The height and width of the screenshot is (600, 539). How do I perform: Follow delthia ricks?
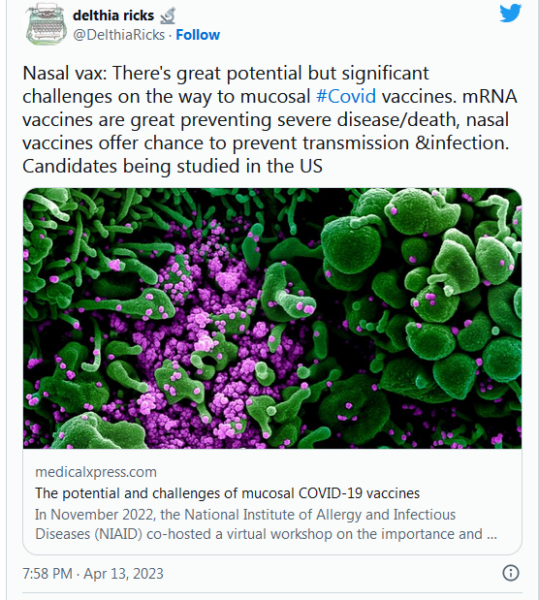click(x=198, y=35)
